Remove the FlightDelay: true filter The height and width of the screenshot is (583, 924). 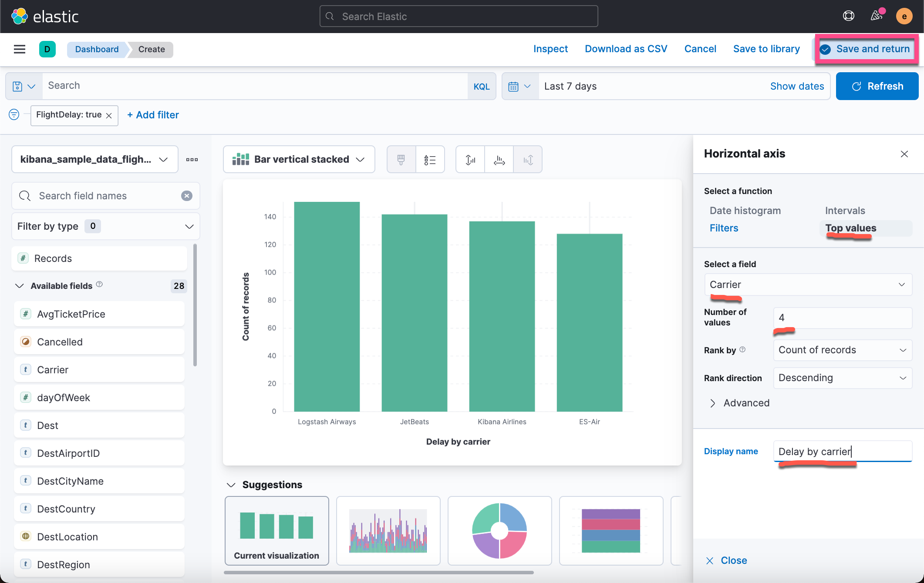pyautogui.click(x=109, y=115)
